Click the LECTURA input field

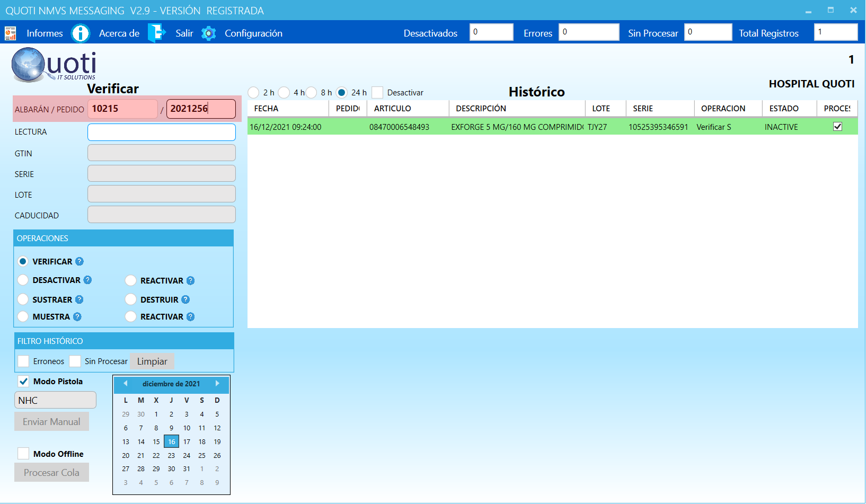point(161,132)
